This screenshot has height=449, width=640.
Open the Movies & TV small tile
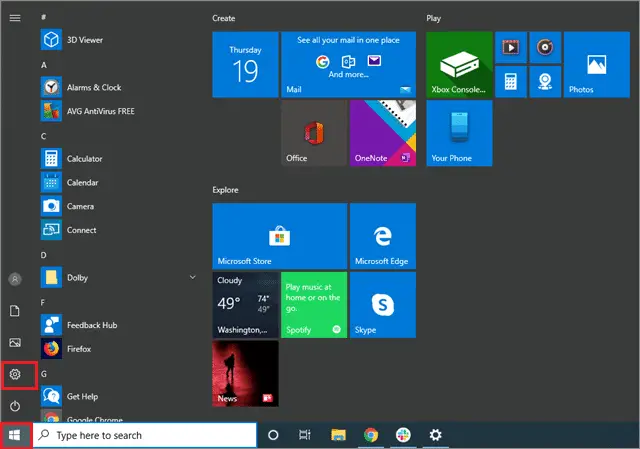pos(511,47)
